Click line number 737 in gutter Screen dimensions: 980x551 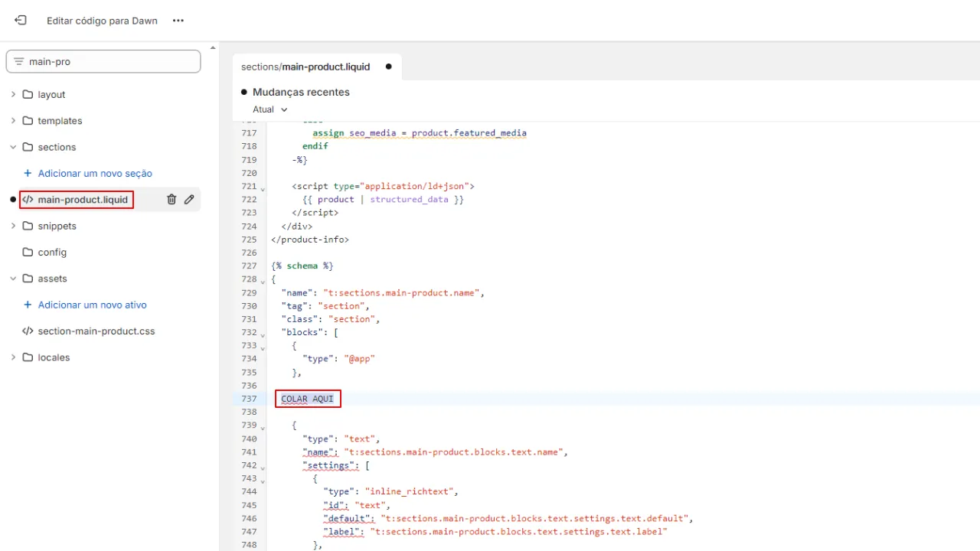pyautogui.click(x=249, y=399)
